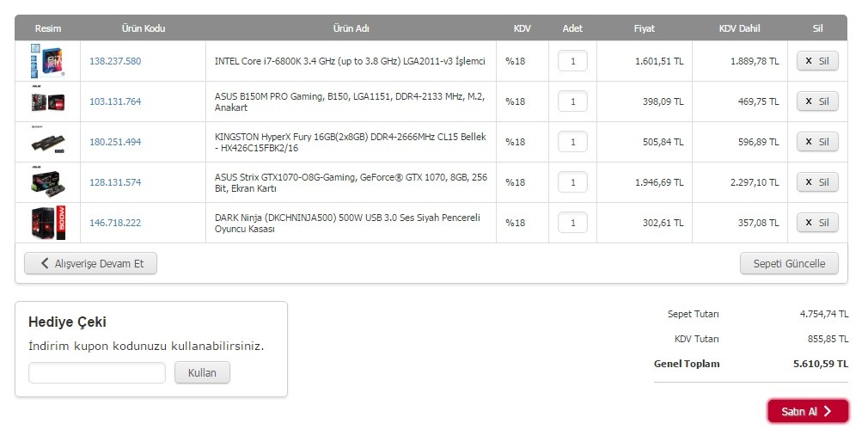
Task: Select the 1.889,78 TL tax-included price
Action: (x=755, y=61)
